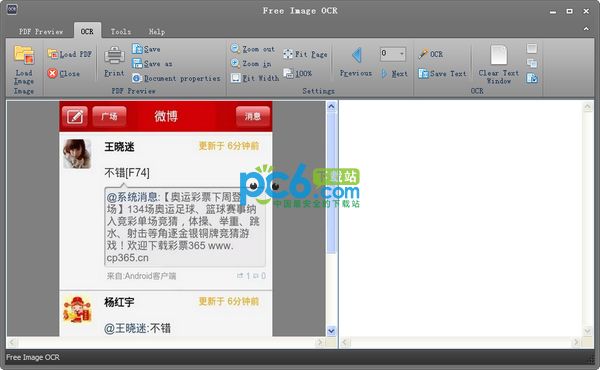Image resolution: width=600 pixels, height=370 pixels.
Task: Click image pane scroll right arrow
Action: tap(320, 342)
